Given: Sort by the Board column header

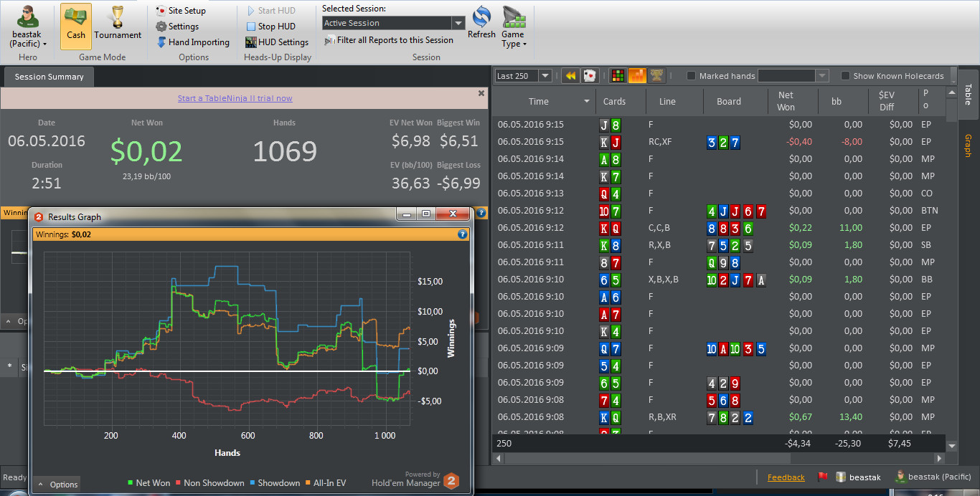Looking at the screenshot, I should 729,102.
